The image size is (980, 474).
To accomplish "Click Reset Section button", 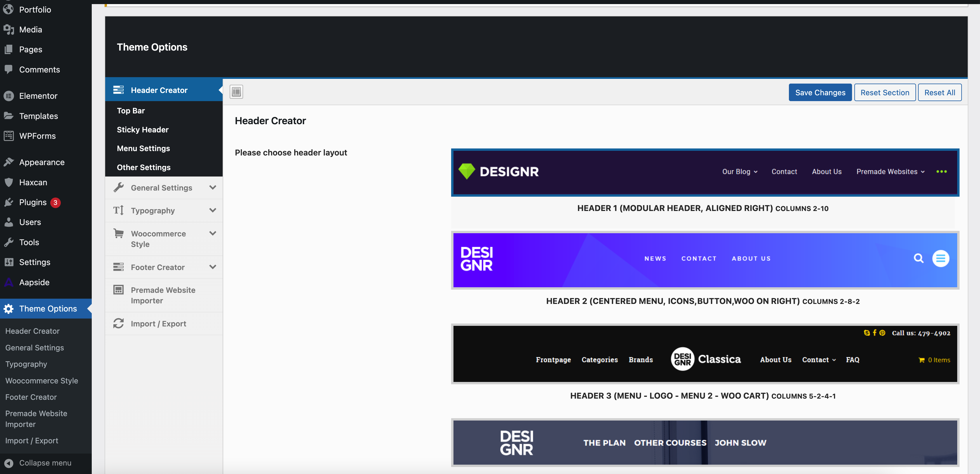I will 884,92.
